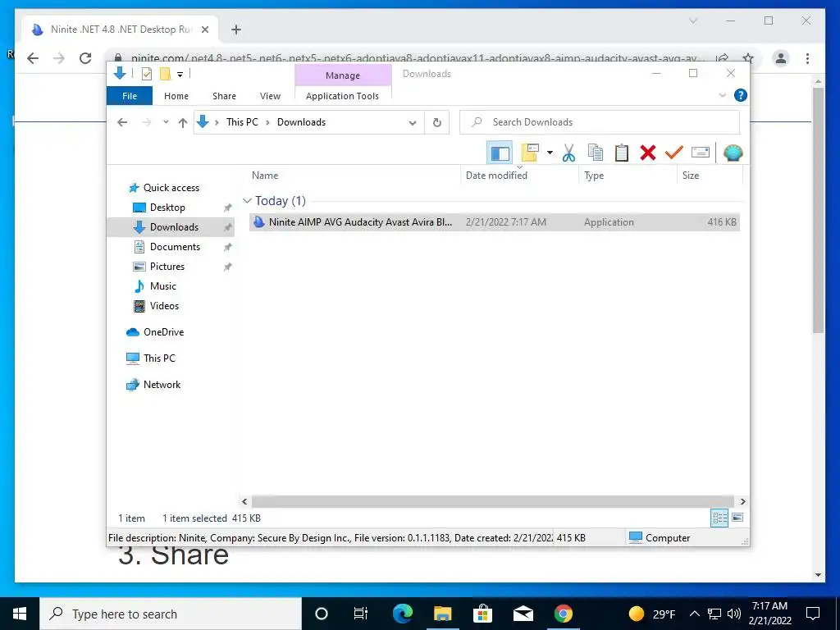This screenshot has width=840, height=630.
Task: Go up one folder level
Action: click(x=183, y=123)
